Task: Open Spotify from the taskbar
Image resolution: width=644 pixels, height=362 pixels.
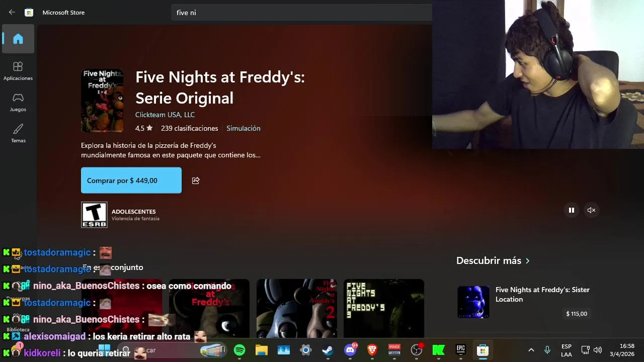Action: [x=239, y=350]
